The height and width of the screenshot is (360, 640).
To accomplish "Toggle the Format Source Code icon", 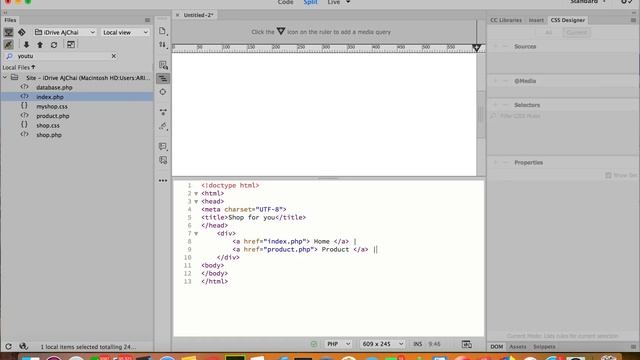I will click(x=163, y=78).
